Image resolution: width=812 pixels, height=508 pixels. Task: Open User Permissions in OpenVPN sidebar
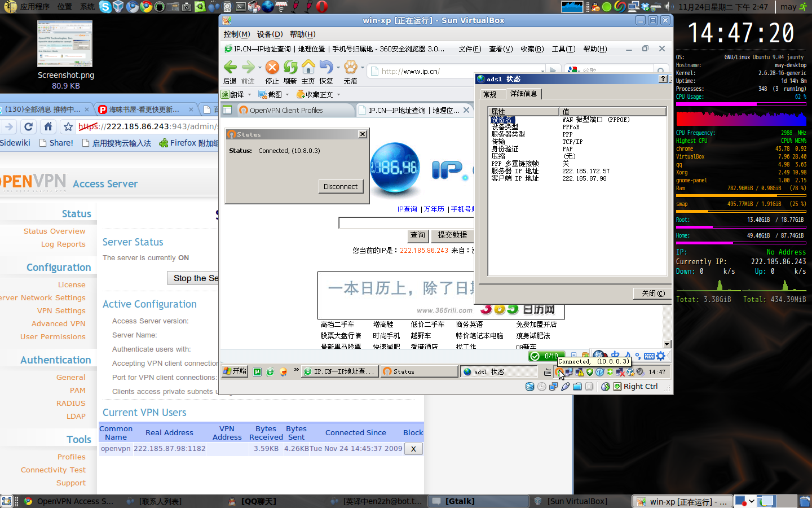[x=53, y=336]
